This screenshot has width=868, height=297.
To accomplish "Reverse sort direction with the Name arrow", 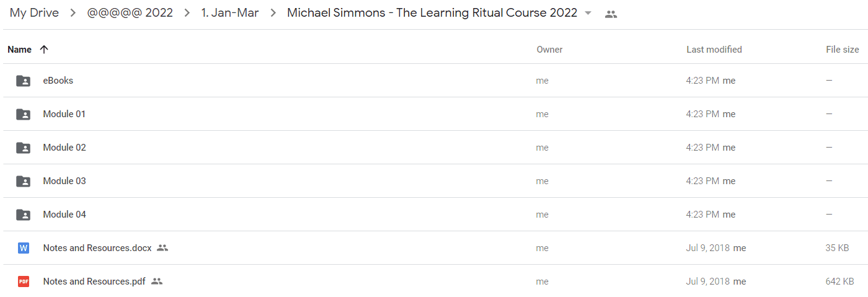I will tap(43, 50).
